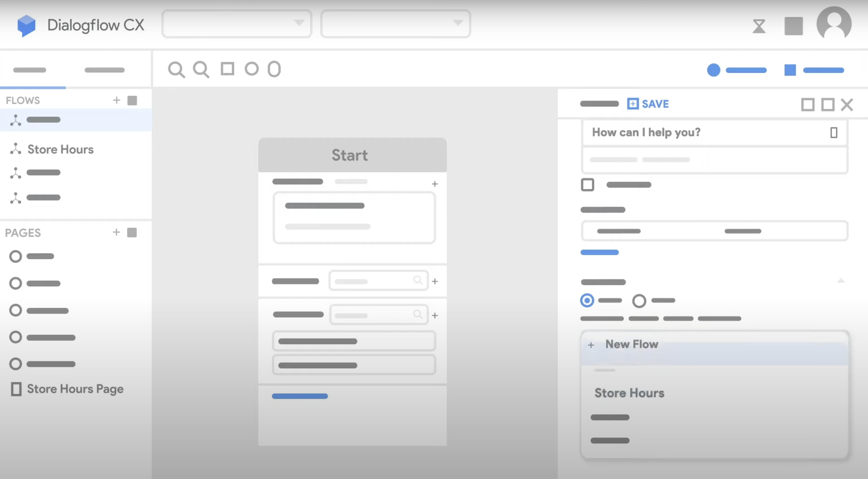Click copy icon beside 'How can I help you?'

click(x=834, y=132)
